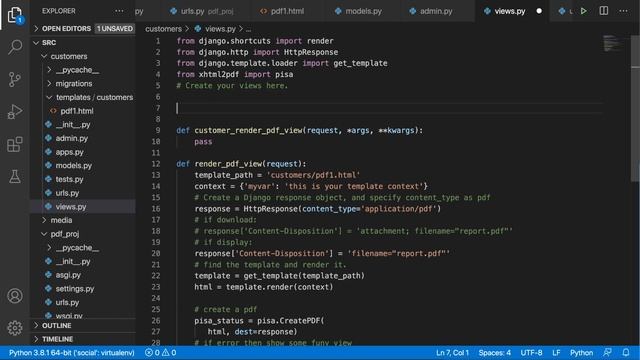This screenshot has width=640, height=360.
Task: Change Python language mode
Action: [x=581, y=353]
